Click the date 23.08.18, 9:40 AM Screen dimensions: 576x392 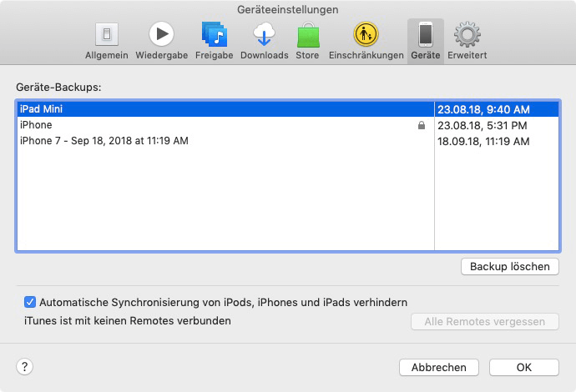pos(483,109)
